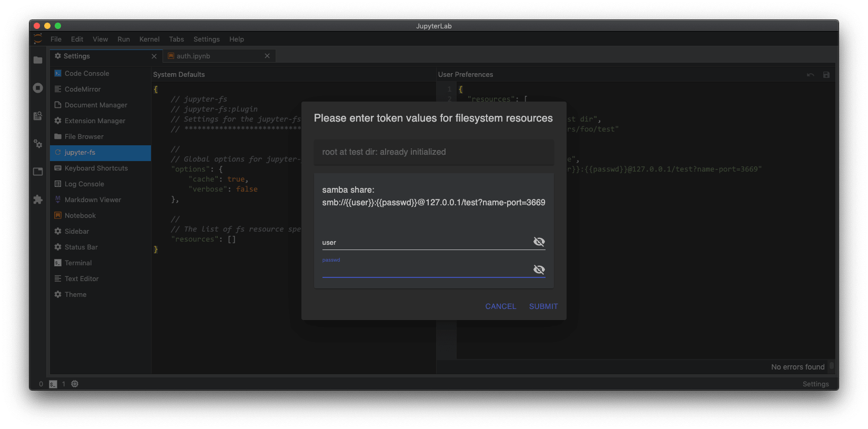Viewport: 868px width, 429px height.
Task: Open the Help menu
Action: [237, 39]
